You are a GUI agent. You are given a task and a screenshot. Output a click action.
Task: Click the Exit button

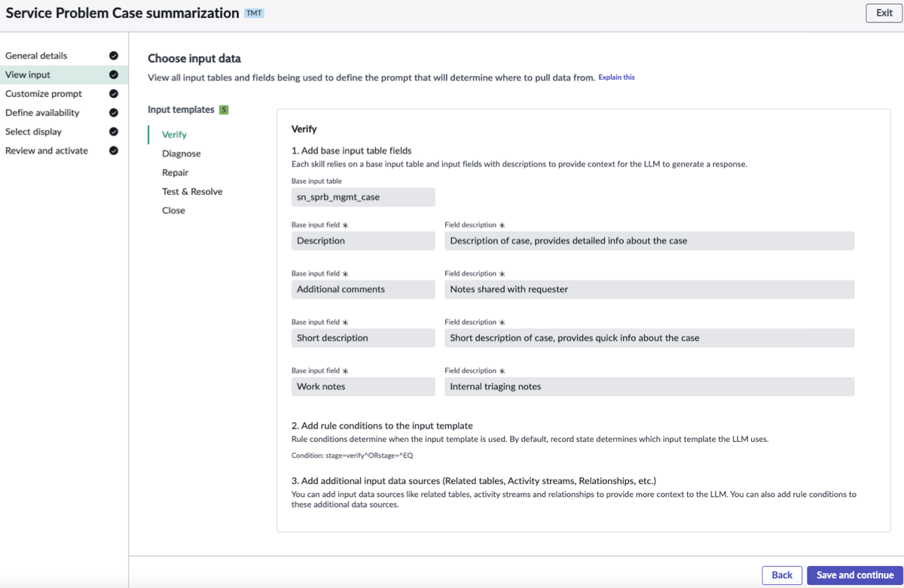pos(884,13)
